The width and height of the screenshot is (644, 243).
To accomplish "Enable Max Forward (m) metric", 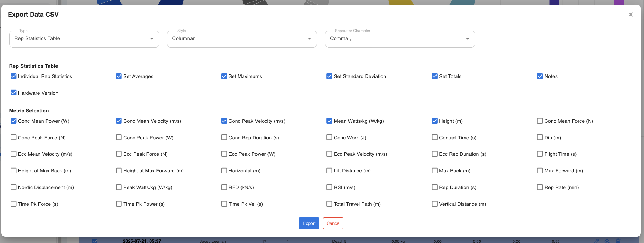I will 540,171.
